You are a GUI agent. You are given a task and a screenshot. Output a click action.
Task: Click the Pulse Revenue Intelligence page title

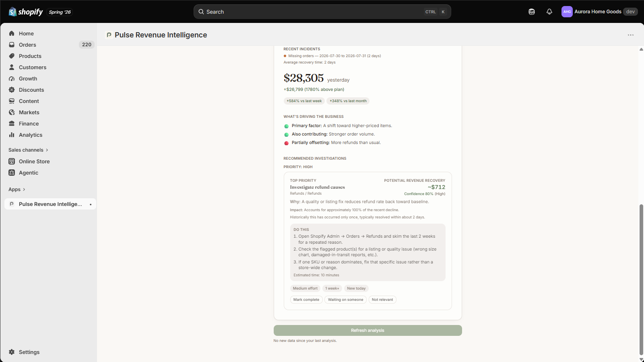point(161,35)
